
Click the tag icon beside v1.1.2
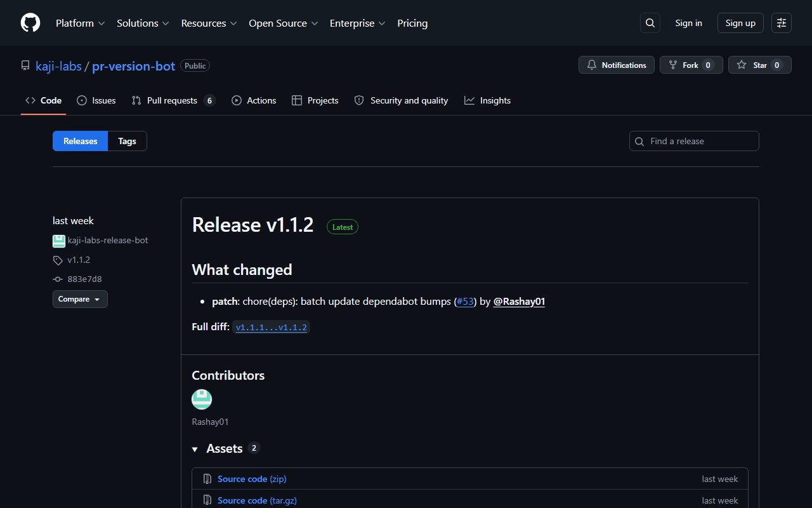58,260
